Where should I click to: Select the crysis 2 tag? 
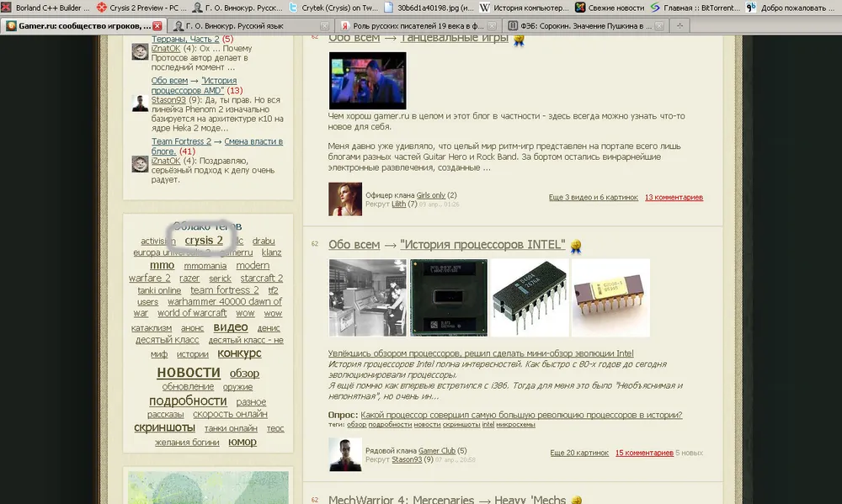click(204, 241)
